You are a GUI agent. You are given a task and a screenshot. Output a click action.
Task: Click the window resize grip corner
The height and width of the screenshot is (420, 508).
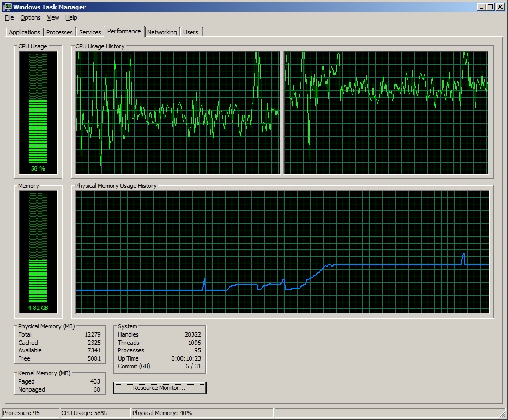(503, 414)
